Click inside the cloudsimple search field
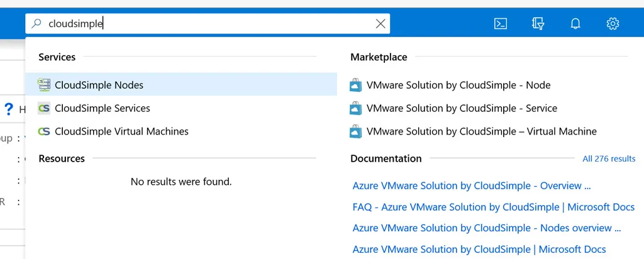 click(x=208, y=24)
